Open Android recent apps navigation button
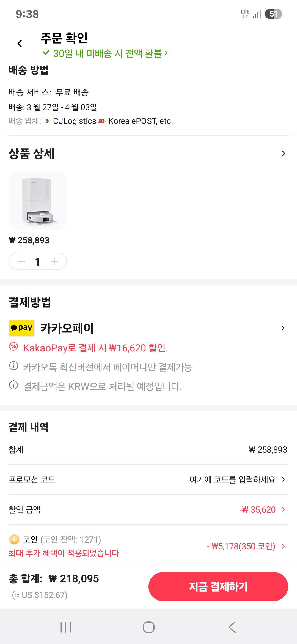Screen dimensions: 297x644 coord(66,627)
